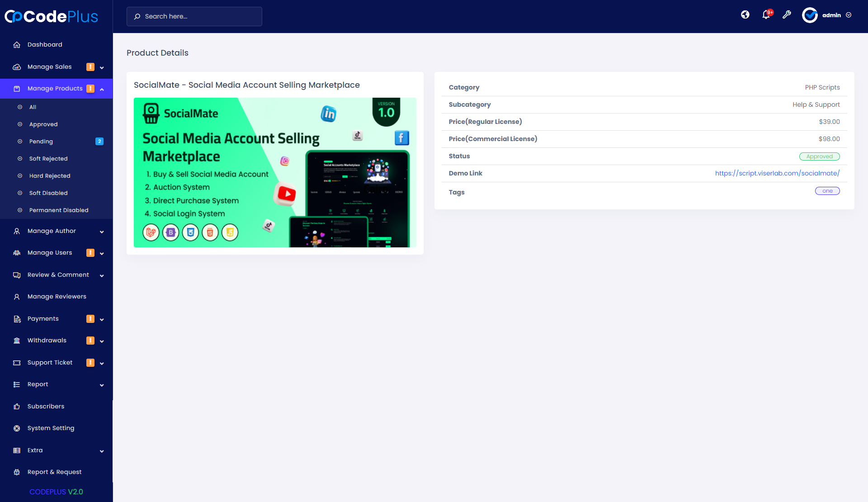
Task: Click the Support Ticket icon
Action: point(17,363)
